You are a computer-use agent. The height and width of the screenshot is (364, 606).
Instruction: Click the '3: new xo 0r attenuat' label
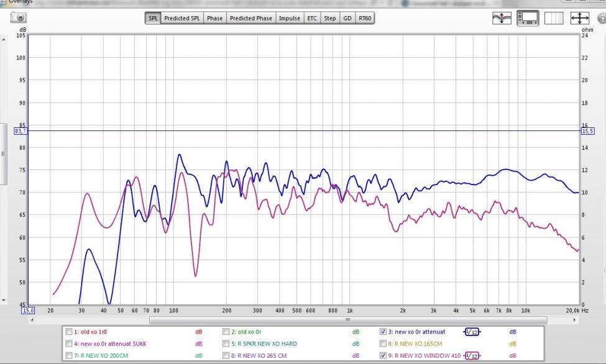point(416,332)
